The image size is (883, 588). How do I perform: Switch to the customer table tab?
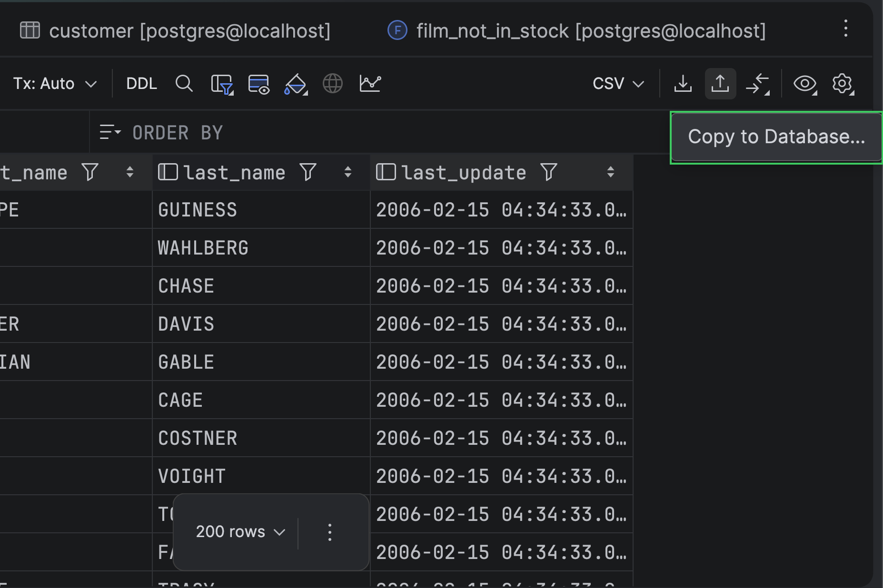coord(175,31)
